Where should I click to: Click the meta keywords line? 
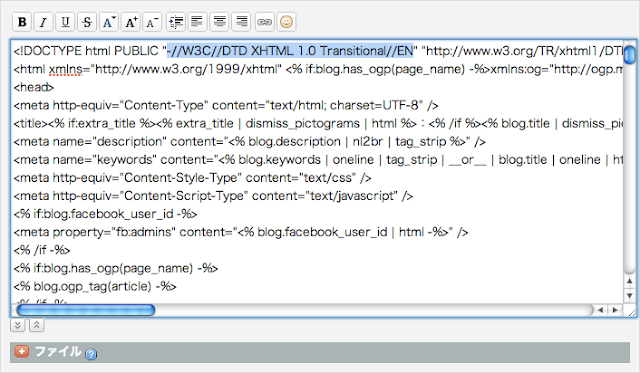(318, 160)
